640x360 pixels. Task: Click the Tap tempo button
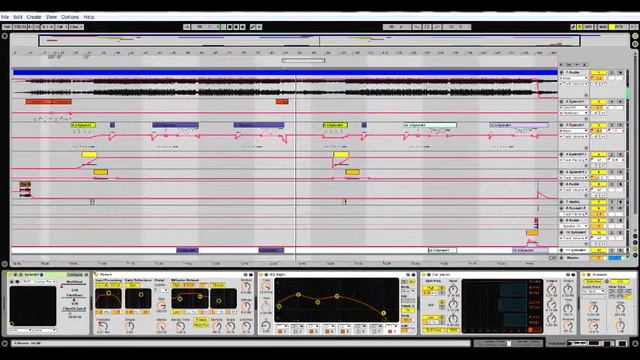pos(7,27)
